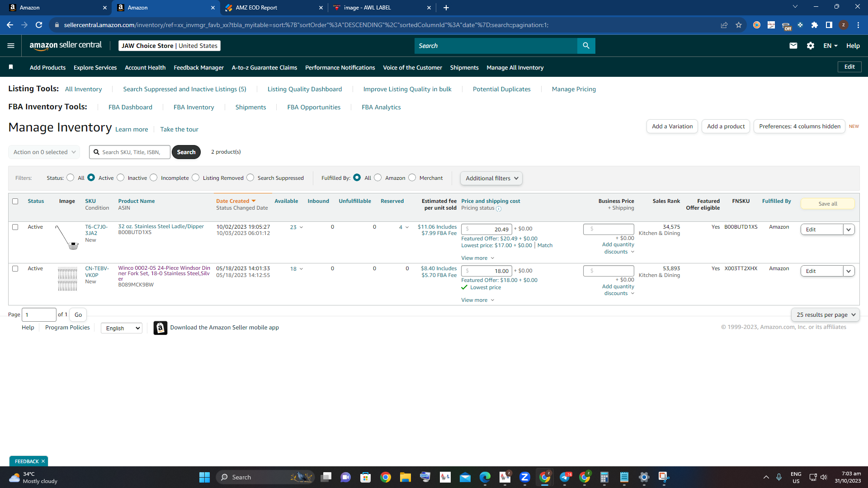Click Match for the ladle lowest price
868x488 pixels.
545,245
